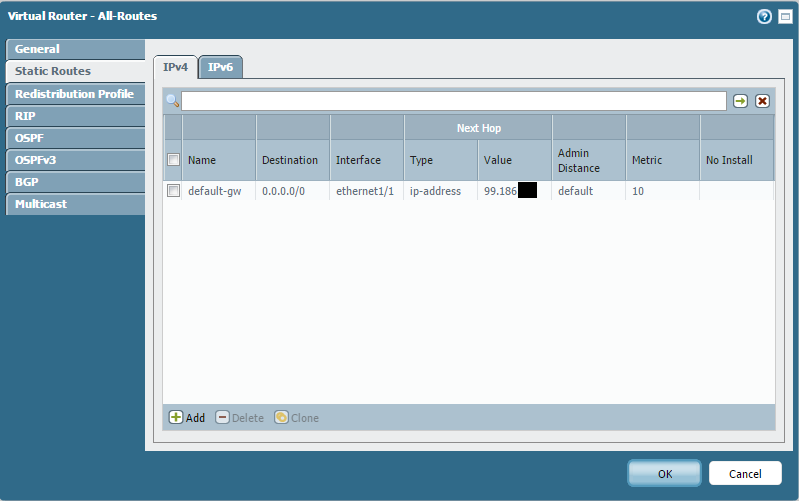Sort by the Name column header
The image size is (799, 501).
click(x=219, y=160)
